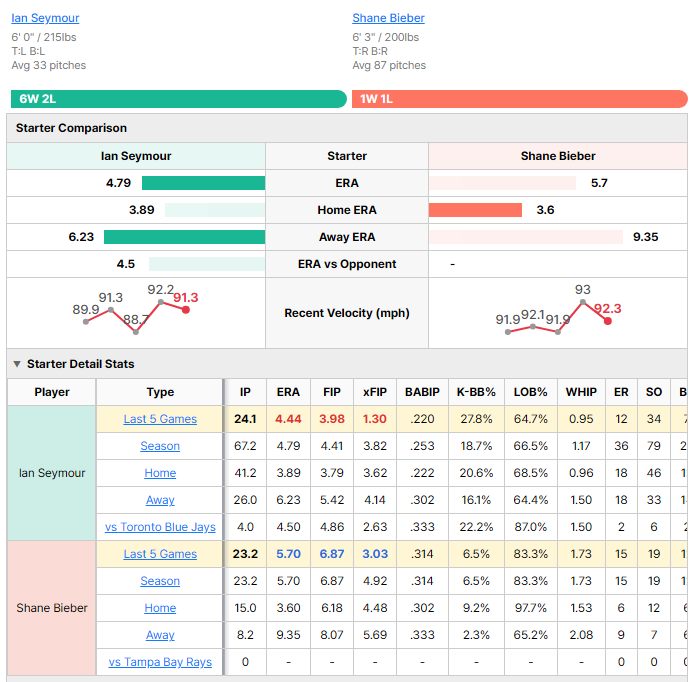Click the IP column header

coord(245,392)
